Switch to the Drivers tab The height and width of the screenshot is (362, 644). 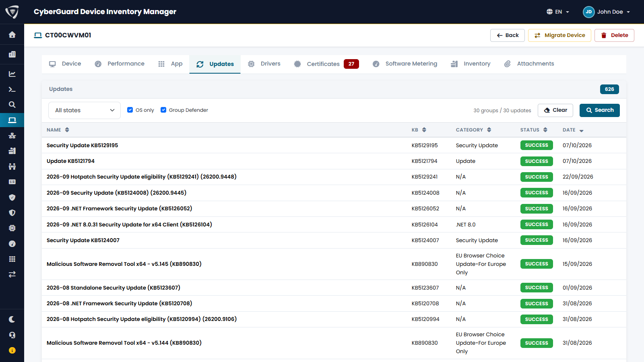(264, 64)
